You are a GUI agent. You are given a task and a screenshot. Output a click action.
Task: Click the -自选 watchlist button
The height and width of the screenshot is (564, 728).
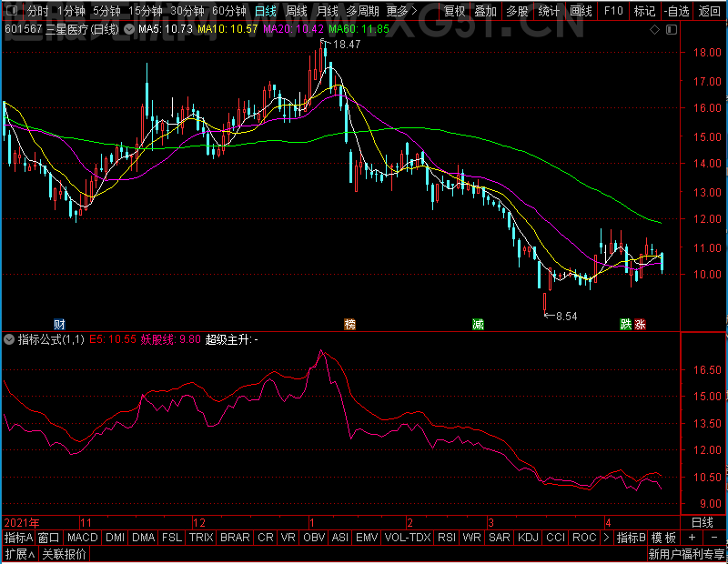click(x=676, y=11)
